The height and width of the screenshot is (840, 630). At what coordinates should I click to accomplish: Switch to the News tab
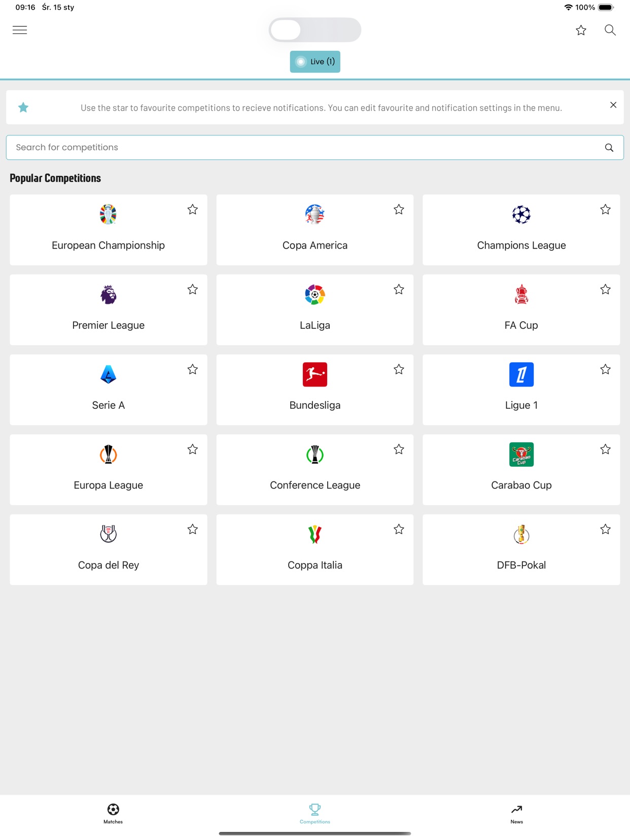coord(517,814)
